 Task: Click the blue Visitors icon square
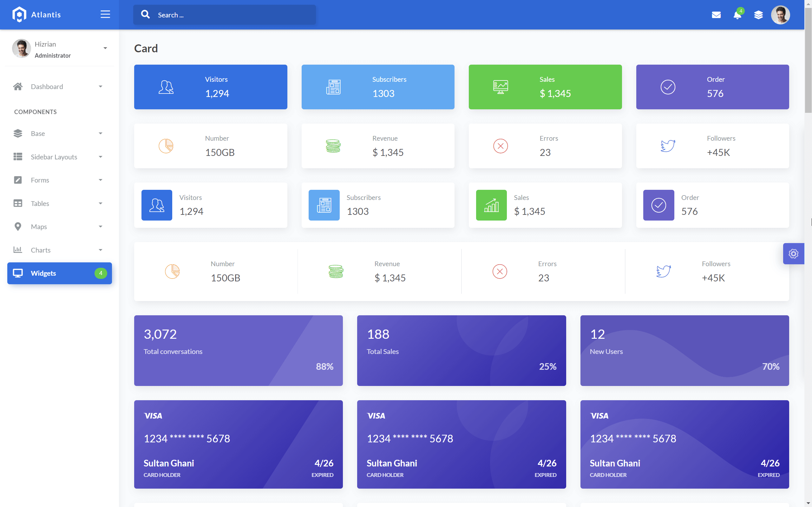pyautogui.click(x=157, y=205)
